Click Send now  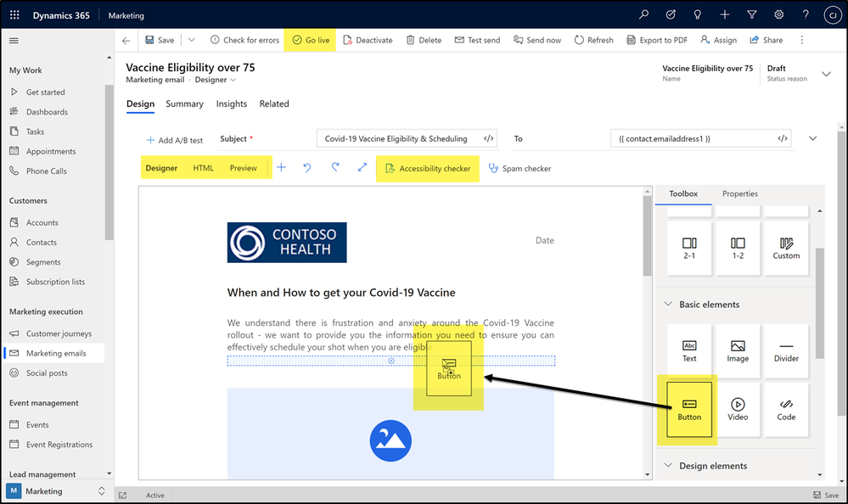click(537, 40)
